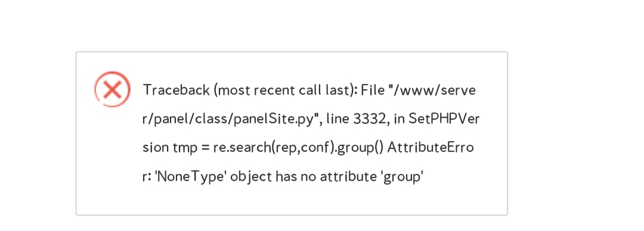Click the '/www/serve' path fragment
The image size is (644, 231).
point(435,90)
